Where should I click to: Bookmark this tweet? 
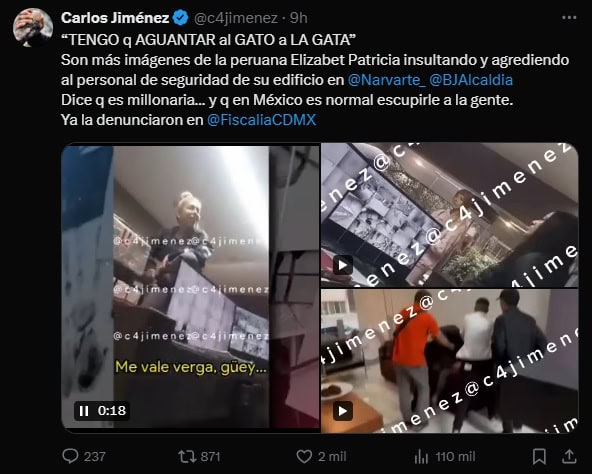tap(539, 456)
